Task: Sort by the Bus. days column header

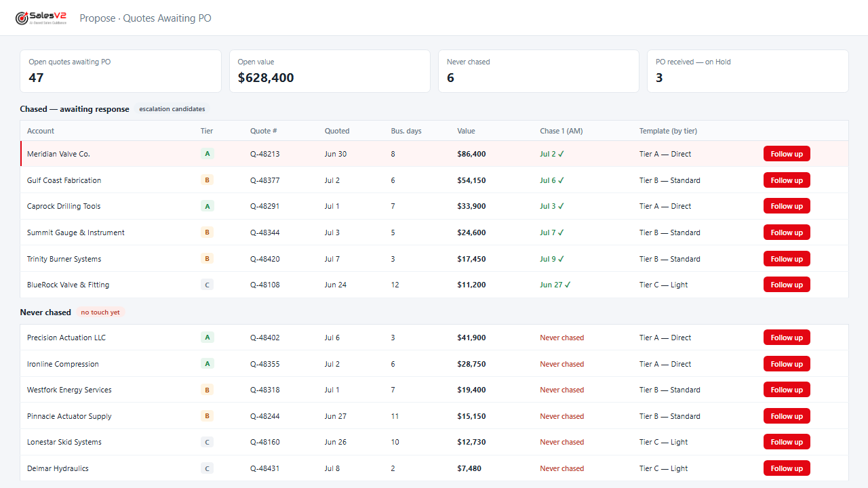Action: pos(406,131)
